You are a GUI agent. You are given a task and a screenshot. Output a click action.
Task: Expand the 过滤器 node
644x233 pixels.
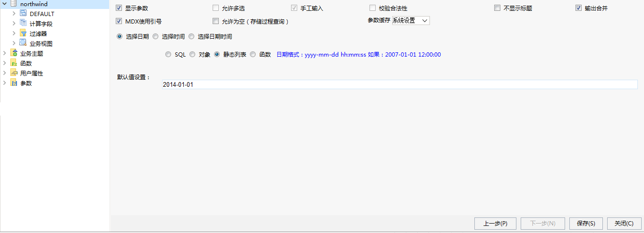[14, 33]
